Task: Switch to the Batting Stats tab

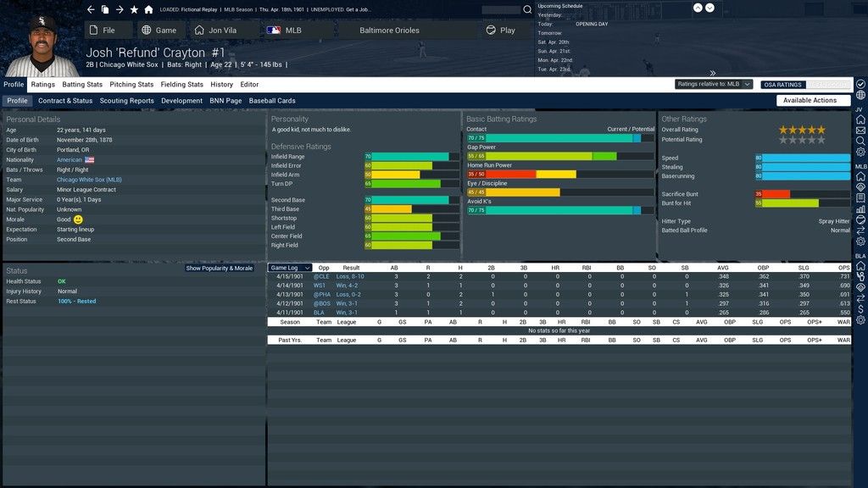Action: point(82,85)
